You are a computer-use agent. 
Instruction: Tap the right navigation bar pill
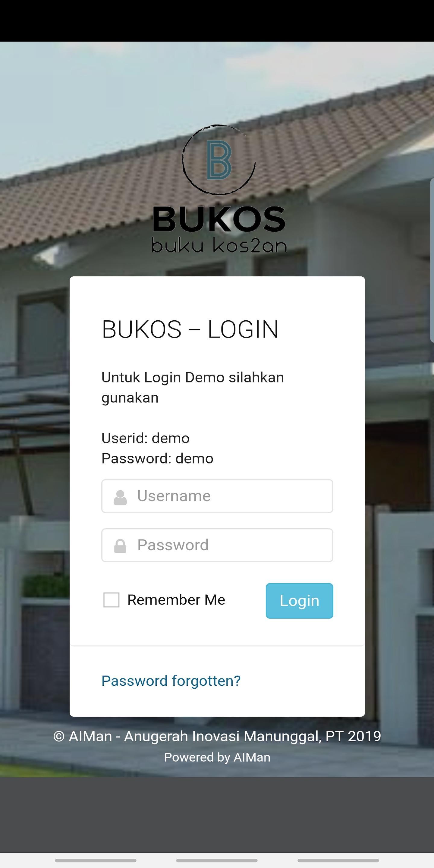point(338,860)
